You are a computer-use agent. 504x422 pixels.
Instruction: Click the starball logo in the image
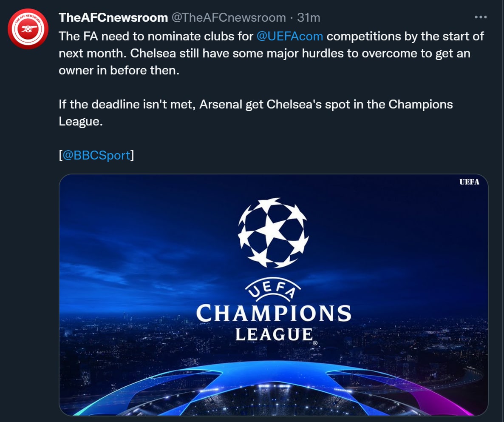[273, 232]
